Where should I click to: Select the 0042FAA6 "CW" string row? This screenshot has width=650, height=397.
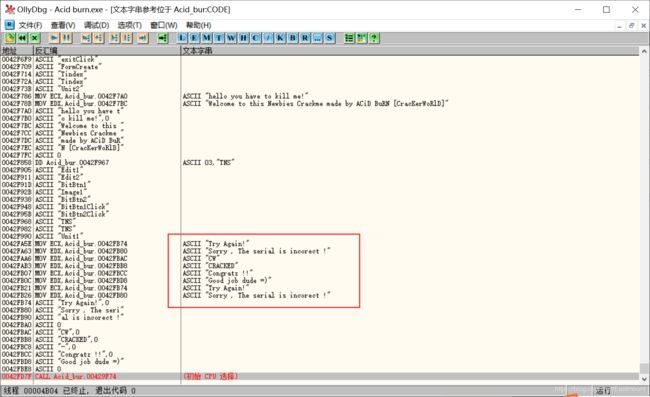tap(320, 259)
